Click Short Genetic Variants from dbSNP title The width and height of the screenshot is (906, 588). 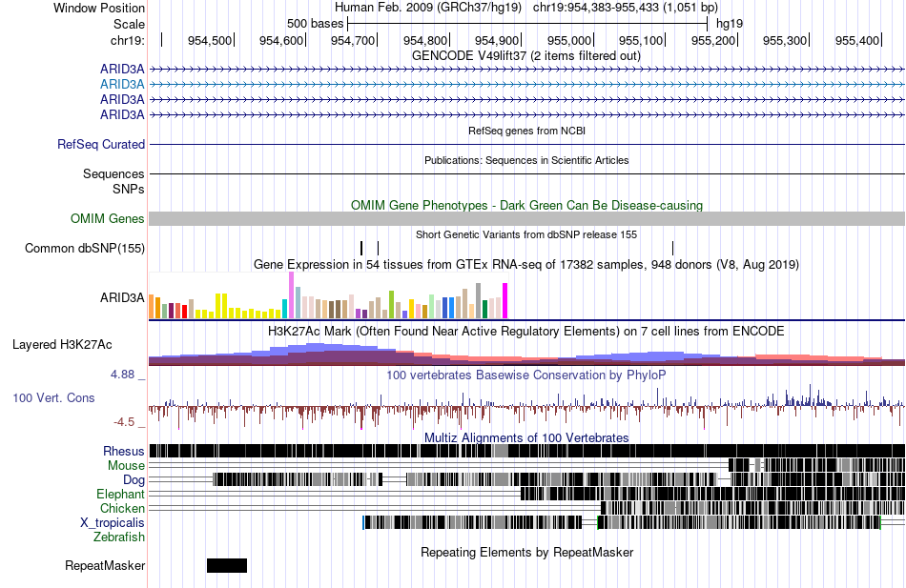[x=526, y=234]
